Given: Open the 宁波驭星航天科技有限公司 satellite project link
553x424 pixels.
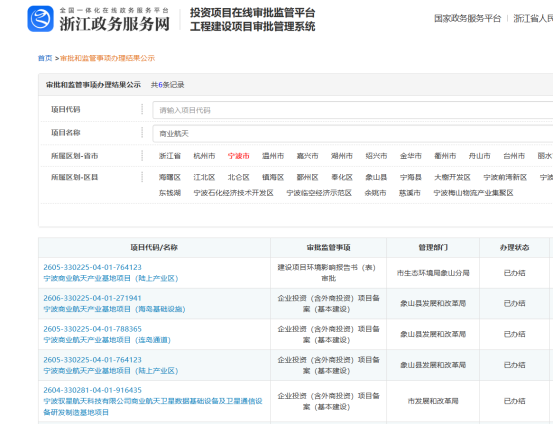Looking at the screenshot, I should (153, 406).
